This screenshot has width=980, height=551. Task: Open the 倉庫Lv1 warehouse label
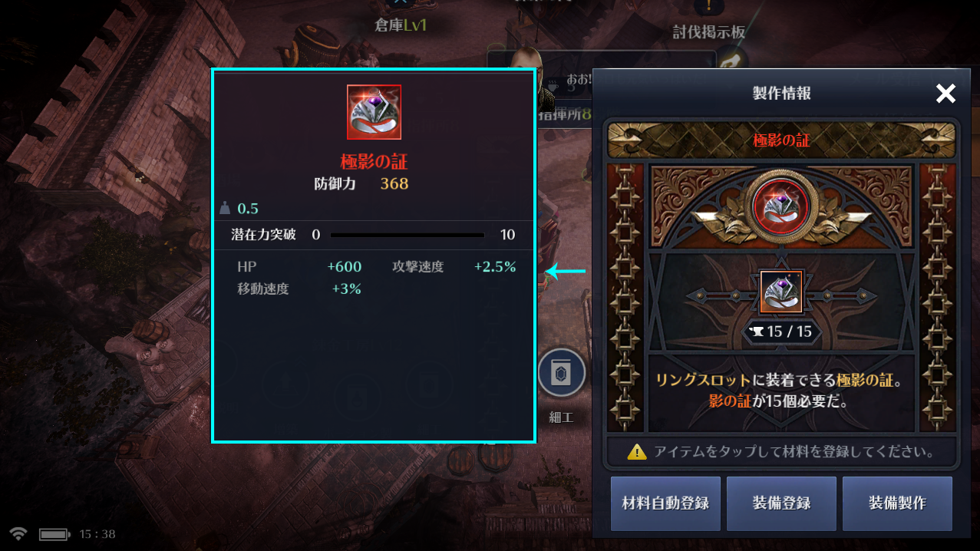(x=400, y=25)
